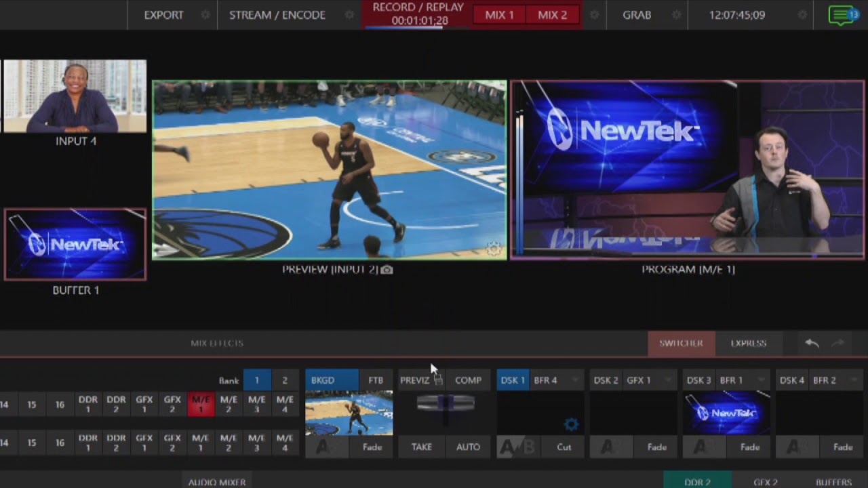Viewport: 868px width, 488px height.
Task: Toggle the DSK 3 delegate
Action: [x=698, y=380]
